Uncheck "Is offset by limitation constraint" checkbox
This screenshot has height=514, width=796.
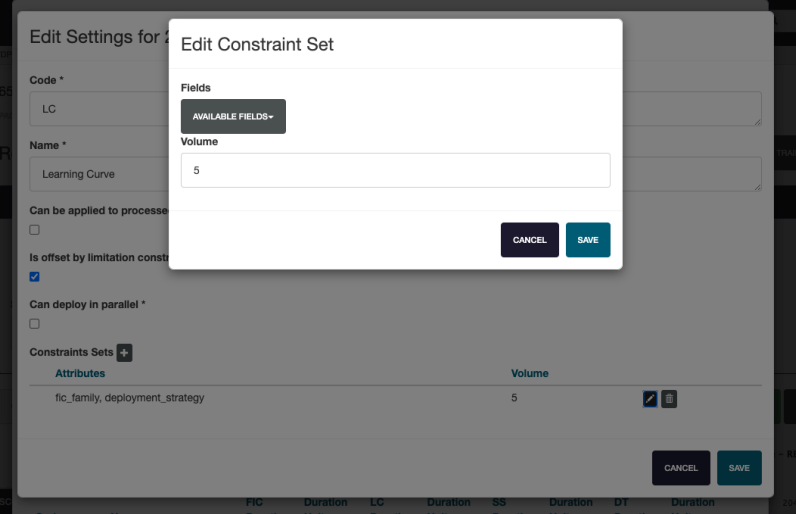pyautogui.click(x=35, y=277)
